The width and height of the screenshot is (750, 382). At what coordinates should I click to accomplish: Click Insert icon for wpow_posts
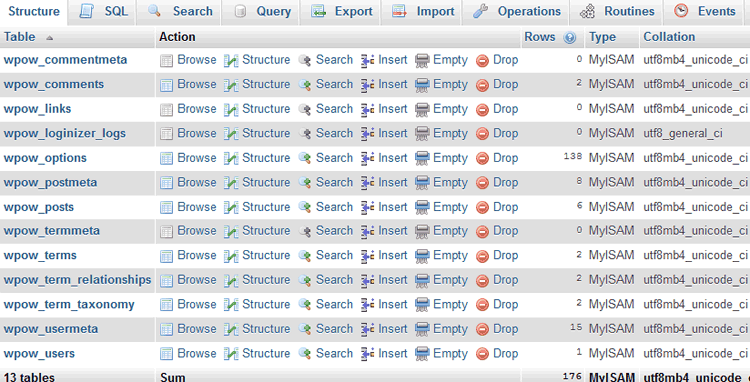(x=367, y=207)
